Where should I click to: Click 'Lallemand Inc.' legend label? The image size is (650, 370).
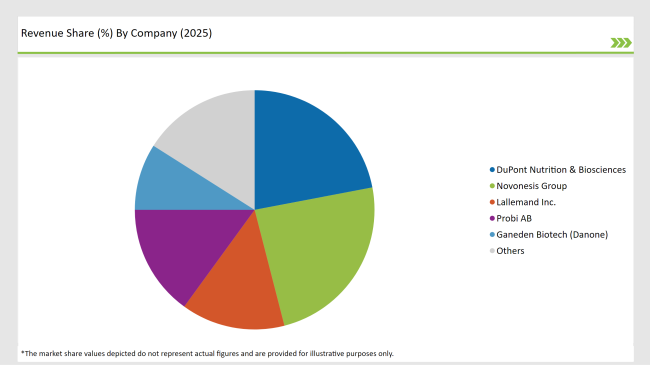coord(526,202)
